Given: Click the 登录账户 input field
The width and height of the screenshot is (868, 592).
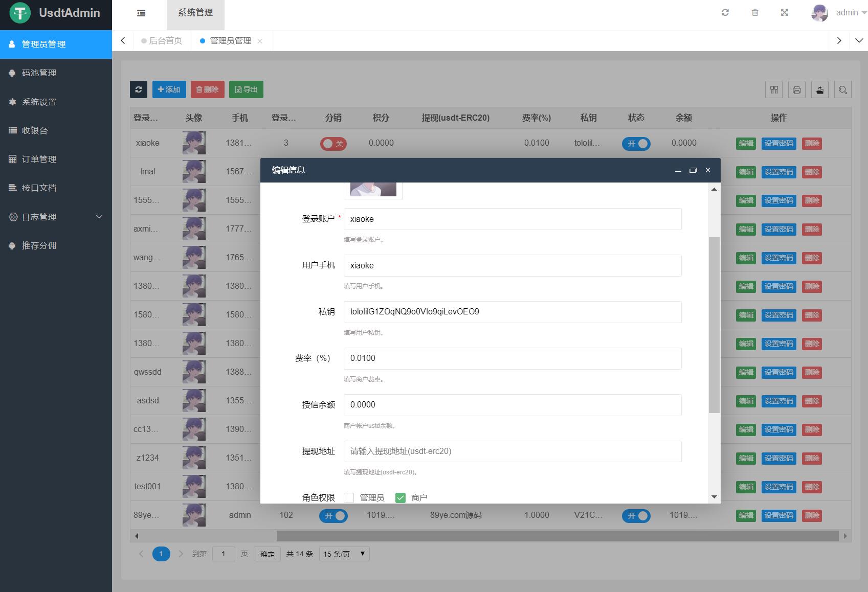Looking at the screenshot, I should pyautogui.click(x=513, y=219).
